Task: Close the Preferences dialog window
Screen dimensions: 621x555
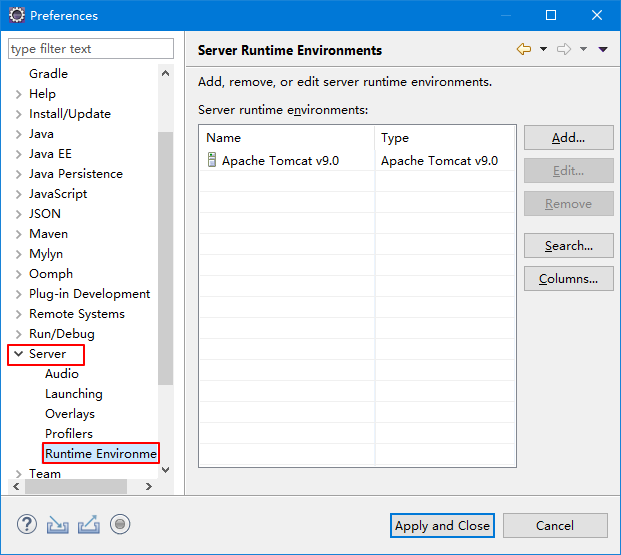Action: click(597, 15)
